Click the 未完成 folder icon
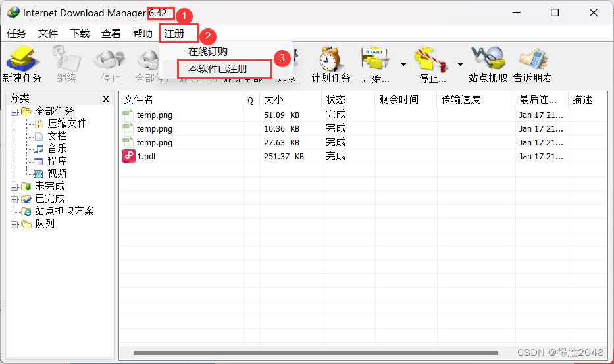Image resolution: width=614 pixels, height=364 pixels. (x=26, y=186)
